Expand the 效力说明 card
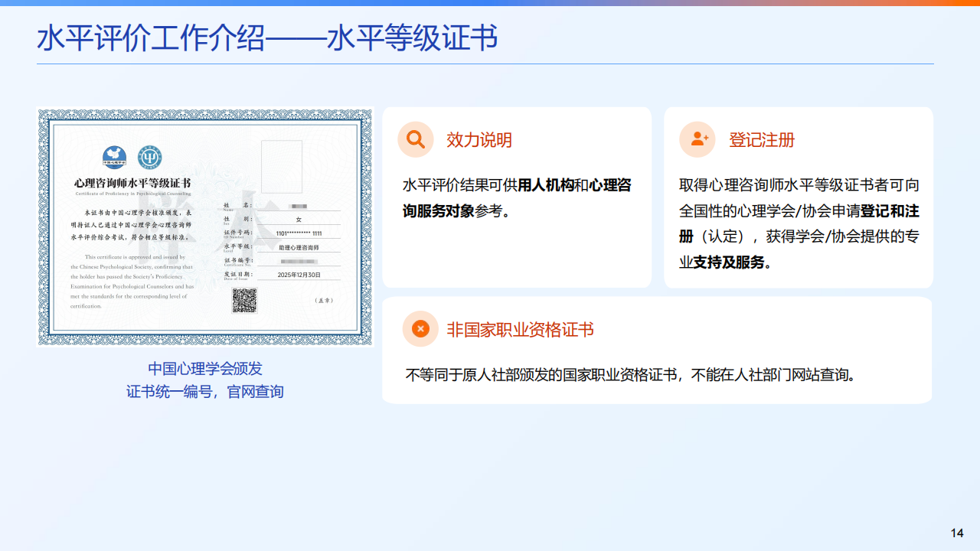Screen dimensions: 980x551 tap(517, 196)
